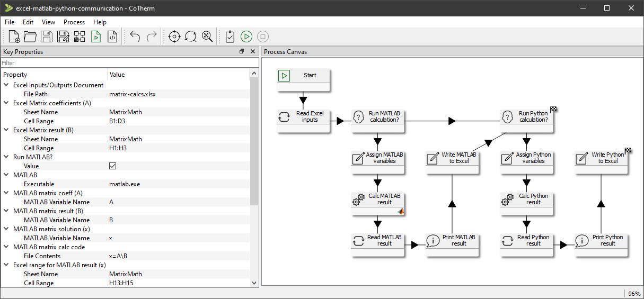Click the 96% zoom status indicator
The height and width of the screenshot is (299, 644).
[x=634, y=294]
